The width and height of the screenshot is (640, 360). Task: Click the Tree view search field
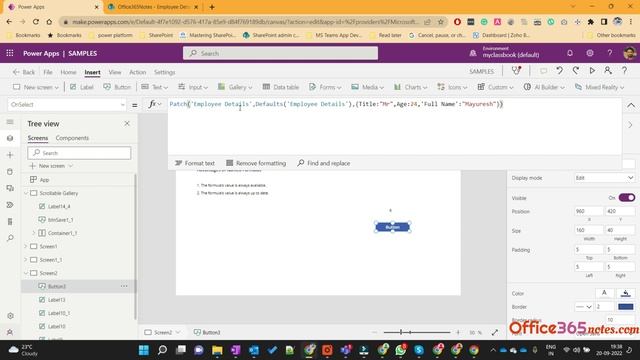click(80, 153)
